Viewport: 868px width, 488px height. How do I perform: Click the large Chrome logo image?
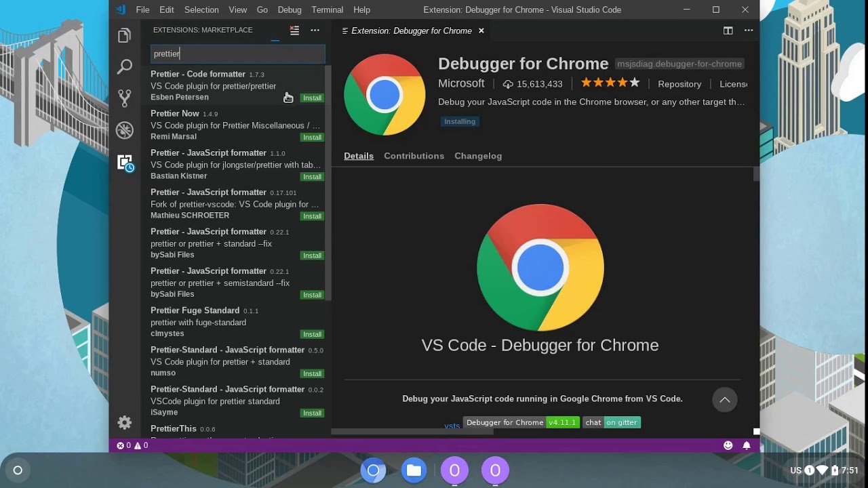click(540, 267)
